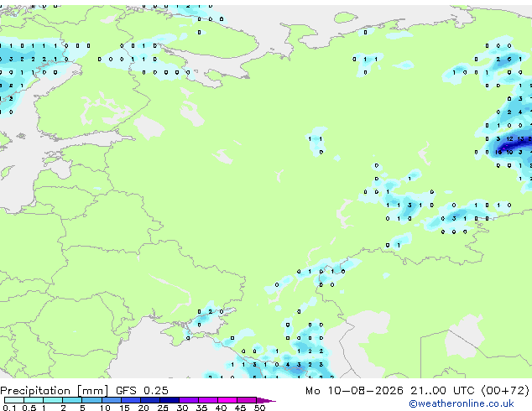Select the magenta 45–50 legend swatch
Viewport: 532px width, 411px height.
(247, 400)
